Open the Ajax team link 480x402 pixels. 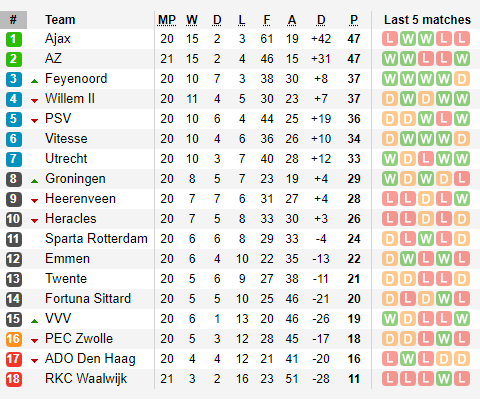58,39
